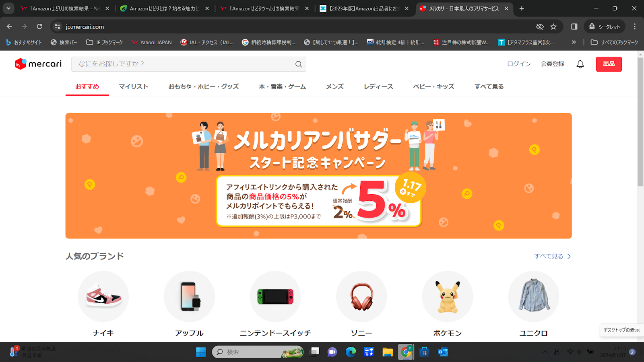Click the red 出品 button
The width and height of the screenshot is (644, 362).
click(609, 64)
